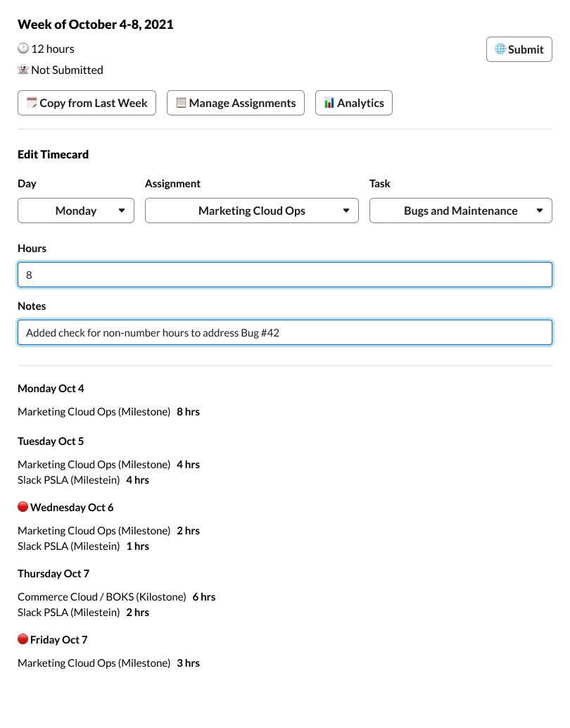Select Monday's Marketing Cloud Ops 8 hrs entry
570x728 pixels.
point(108,411)
